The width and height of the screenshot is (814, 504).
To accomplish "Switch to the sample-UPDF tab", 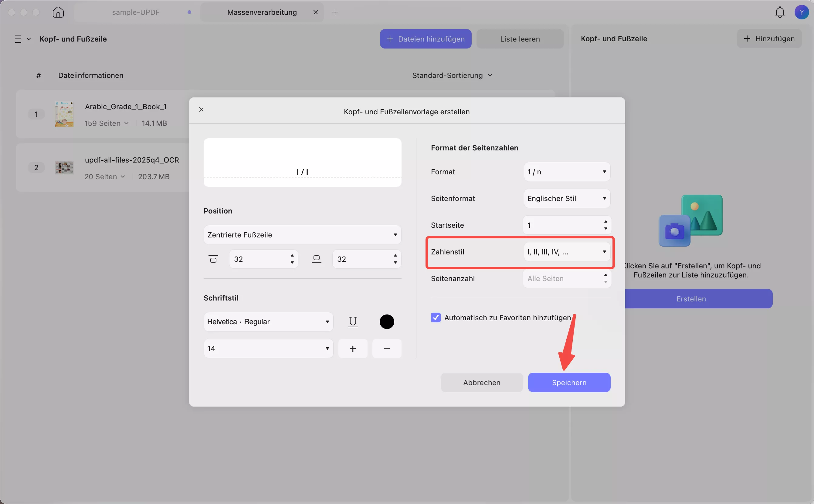I will point(136,12).
